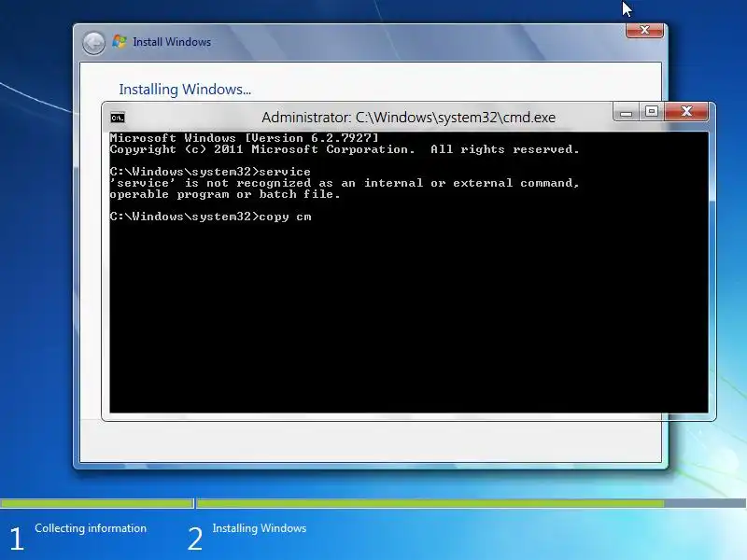
Task: Minimize the cmd.exe window
Action: [626, 112]
